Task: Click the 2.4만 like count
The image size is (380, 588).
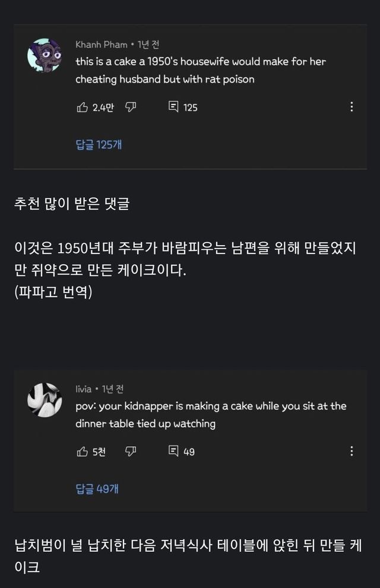Action: [x=103, y=107]
